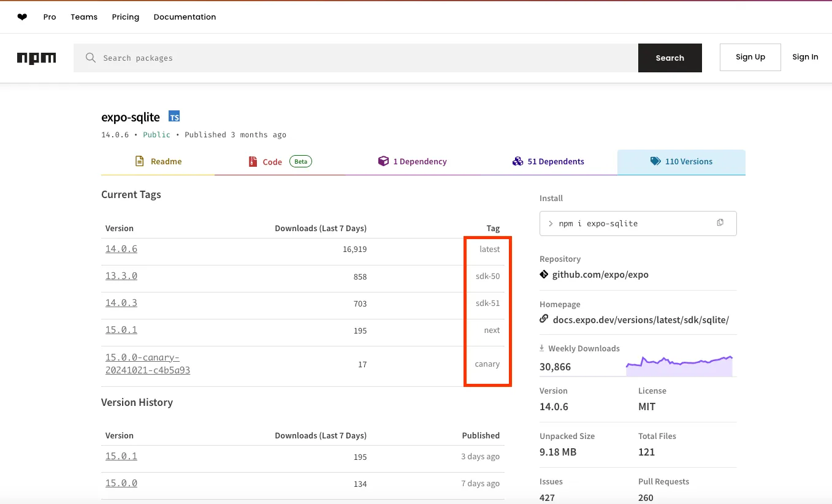Open version 14.0.6 in Current Tags
The width and height of the screenshot is (832, 504).
[x=121, y=249]
